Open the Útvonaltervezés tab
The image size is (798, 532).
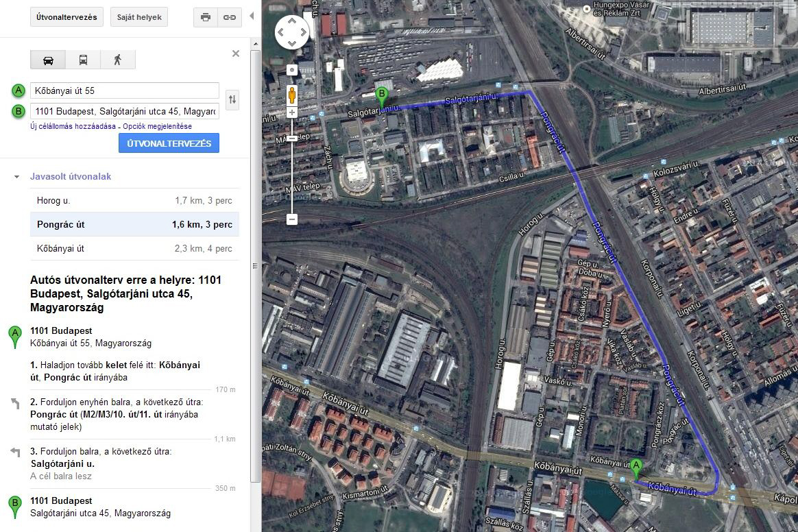click(x=66, y=17)
